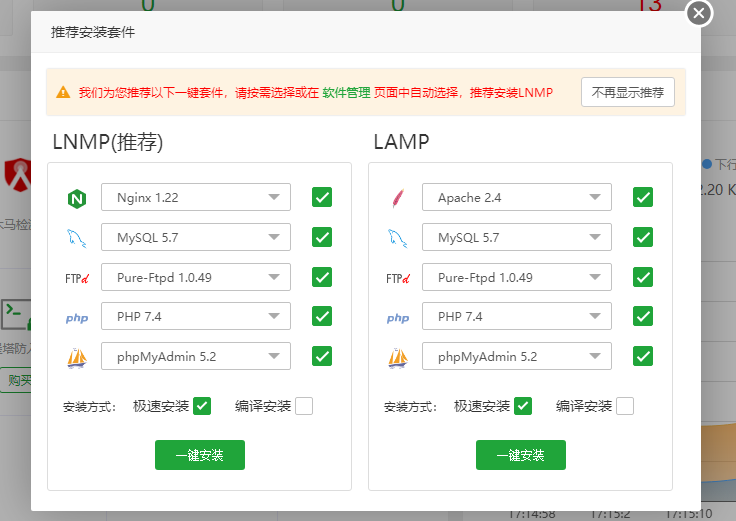Open LNMP MySQL 5.7 version dropdown
The width and height of the screenshot is (736, 521).
click(196, 237)
